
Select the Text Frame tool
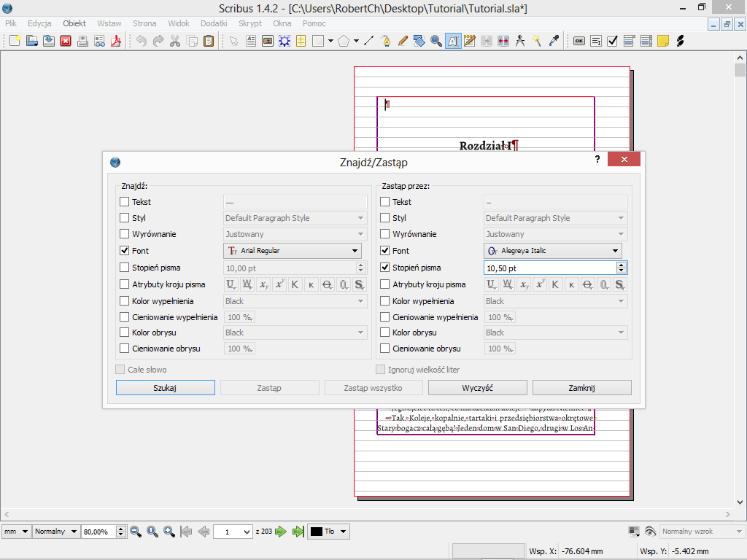[x=251, y=41]
